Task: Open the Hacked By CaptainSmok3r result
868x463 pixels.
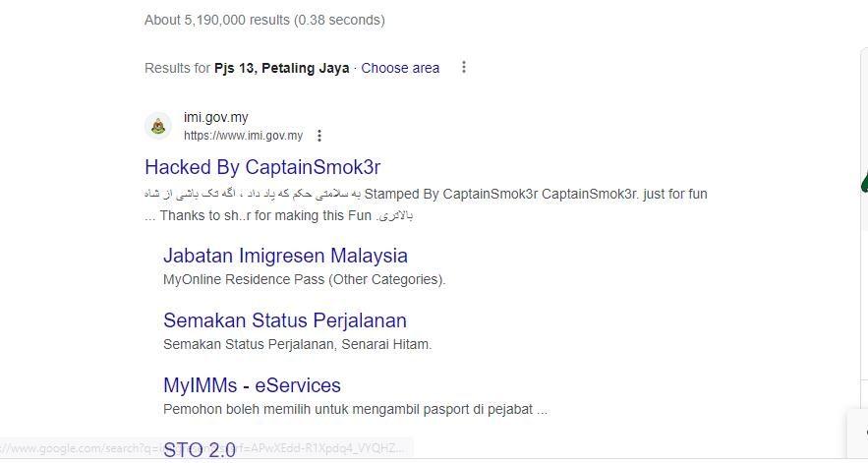Action: pos(262,167)
